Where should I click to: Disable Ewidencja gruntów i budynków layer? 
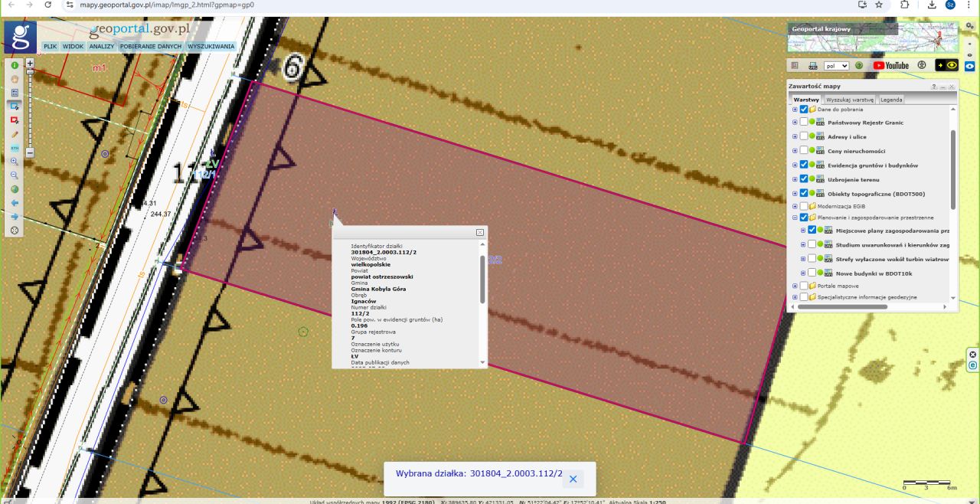tap(804, 165)
